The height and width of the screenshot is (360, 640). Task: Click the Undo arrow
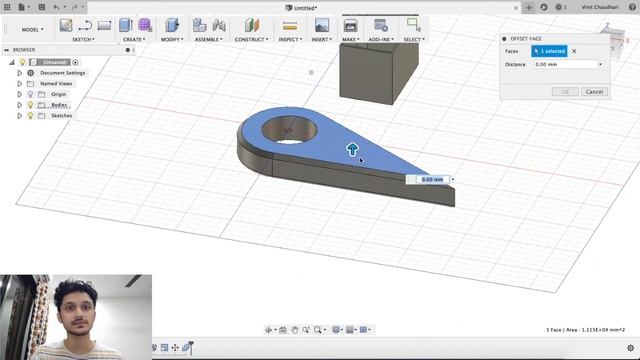(x=56, y=7)
